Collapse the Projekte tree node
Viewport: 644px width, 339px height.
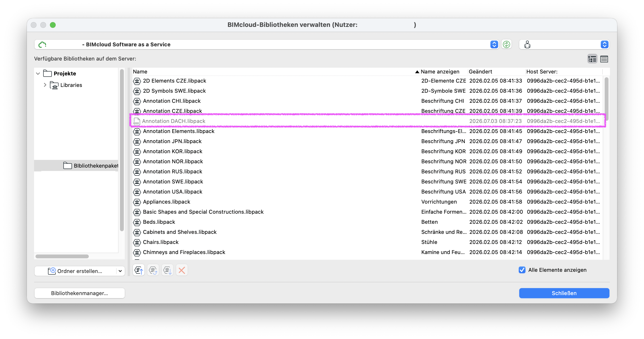[x=38, y=73]
